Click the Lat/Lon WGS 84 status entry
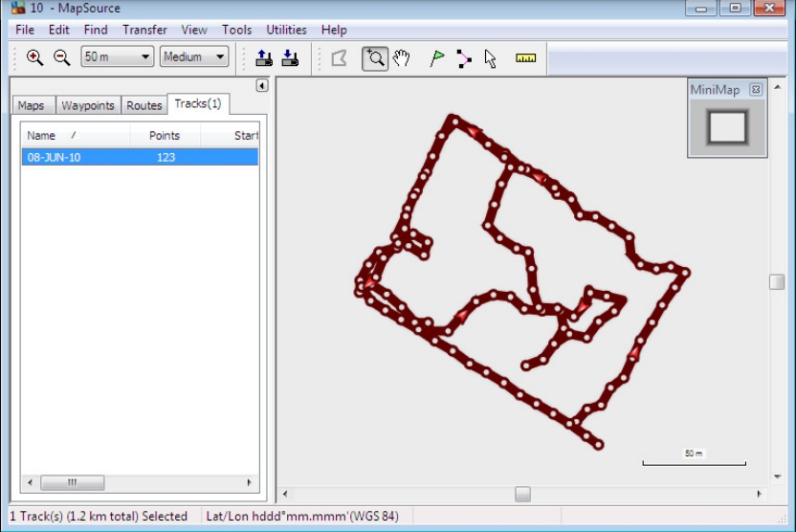 [302, 517]
